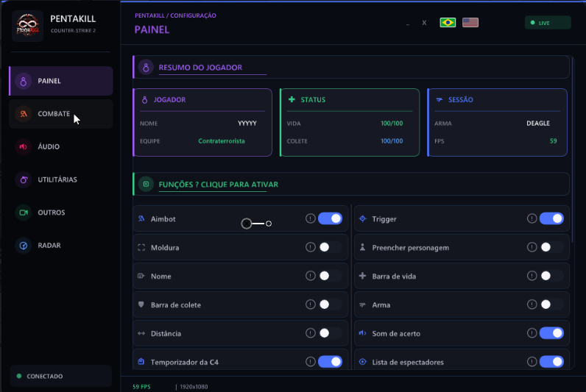Turn on the Barra de vida switch
The image size is (586, 392).
tap(551, 276)
